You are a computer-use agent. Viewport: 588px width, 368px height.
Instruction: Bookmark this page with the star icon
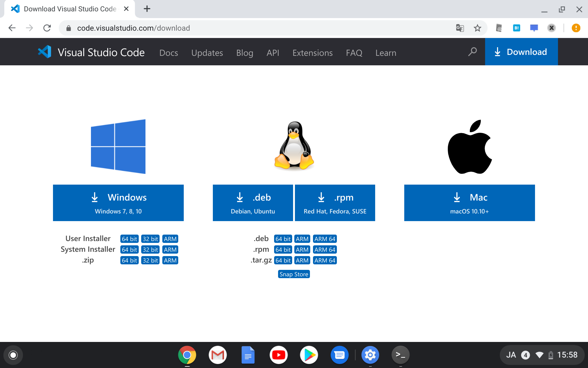coord(477,28)
